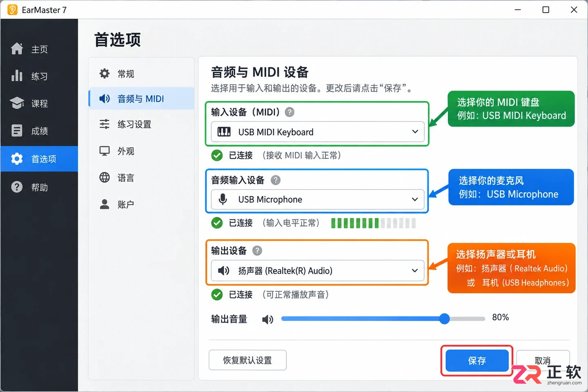The height and width of the screenshot is (392, 588).
Task: Select 首选项 in the sidebar
Action: point(39,158)
